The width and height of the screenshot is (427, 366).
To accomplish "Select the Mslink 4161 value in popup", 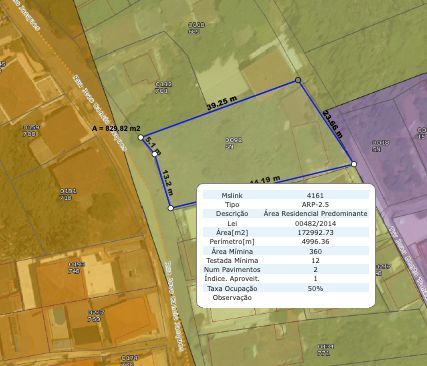I will tap(315, 195).
